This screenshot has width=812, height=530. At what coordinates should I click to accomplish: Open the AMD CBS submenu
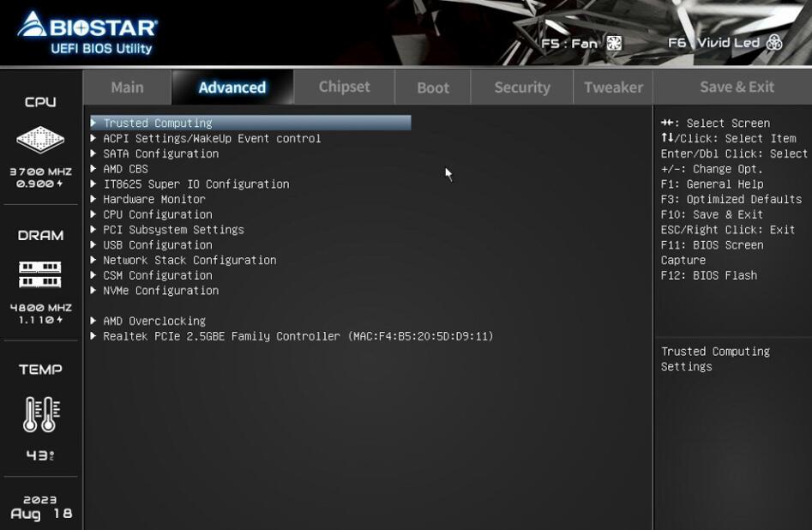pos(125,169)
